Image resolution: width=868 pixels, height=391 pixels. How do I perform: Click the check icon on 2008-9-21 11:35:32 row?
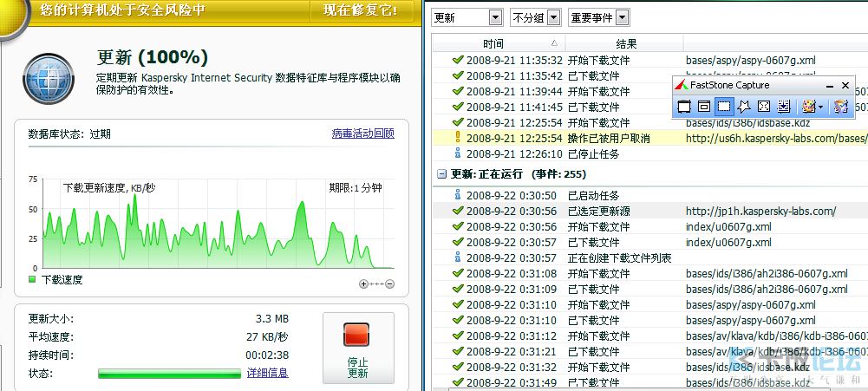[458, 59]
